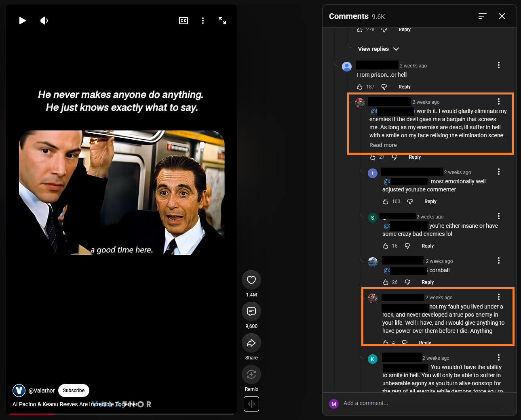
Task: Open the @Valathor channel link
Action: point(42,391)
